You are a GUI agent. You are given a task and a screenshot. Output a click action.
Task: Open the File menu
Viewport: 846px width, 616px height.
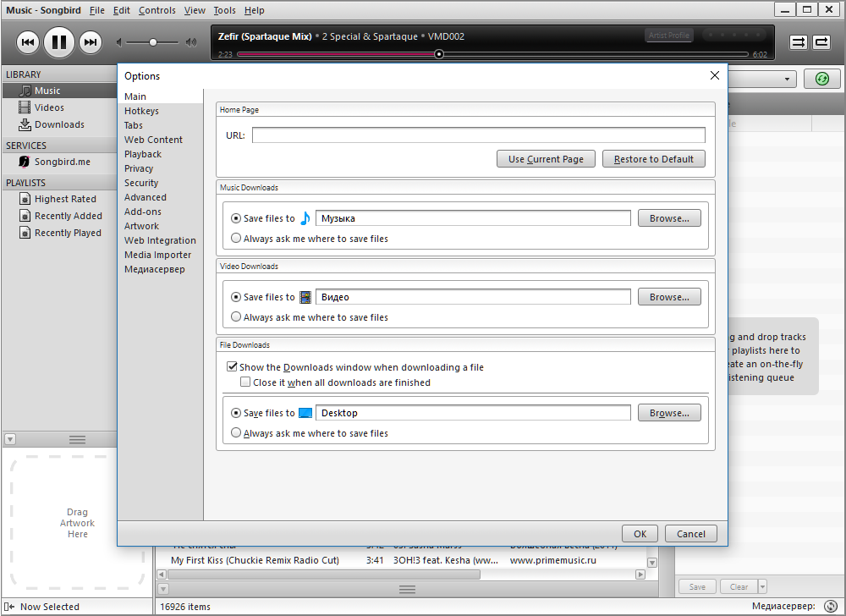coord(97,10)
